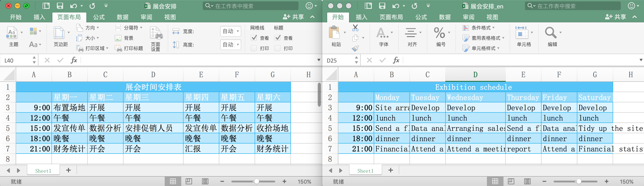The height and width of the screenshot is (186, 644).
Task: Click Share (共享) button in left window
Action: pos(293,17)
